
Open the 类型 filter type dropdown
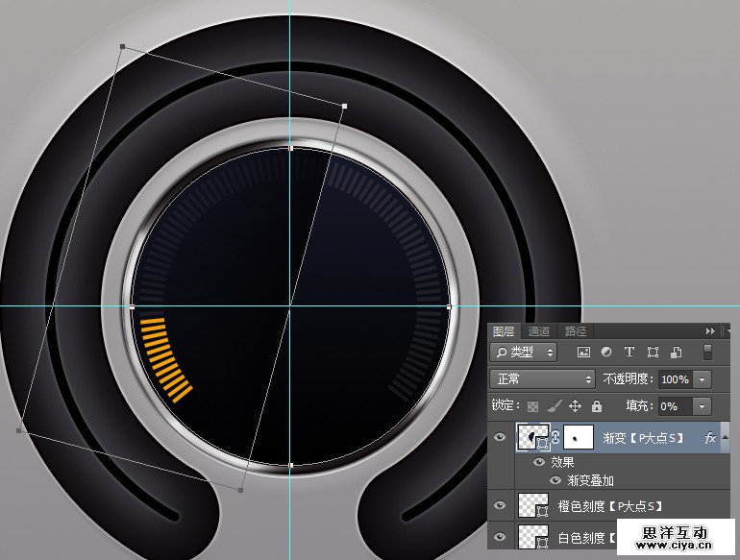point(524,353)
